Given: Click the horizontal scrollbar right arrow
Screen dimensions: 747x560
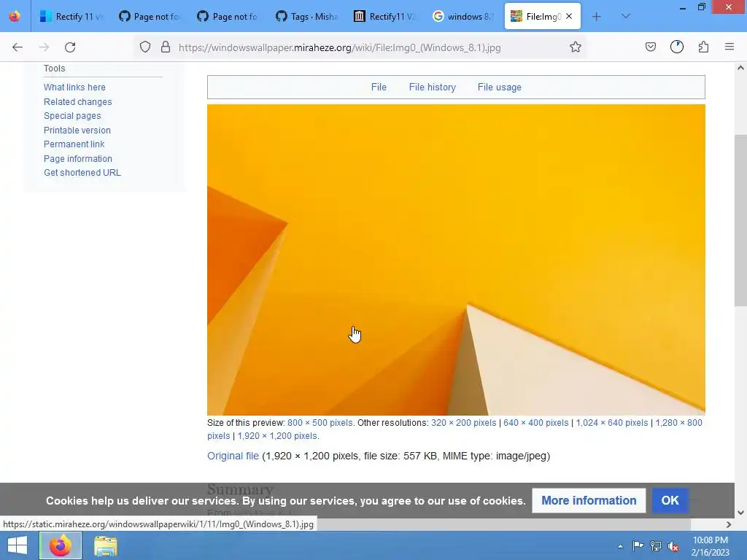Looking at the screenshot, I should [729, 524].
